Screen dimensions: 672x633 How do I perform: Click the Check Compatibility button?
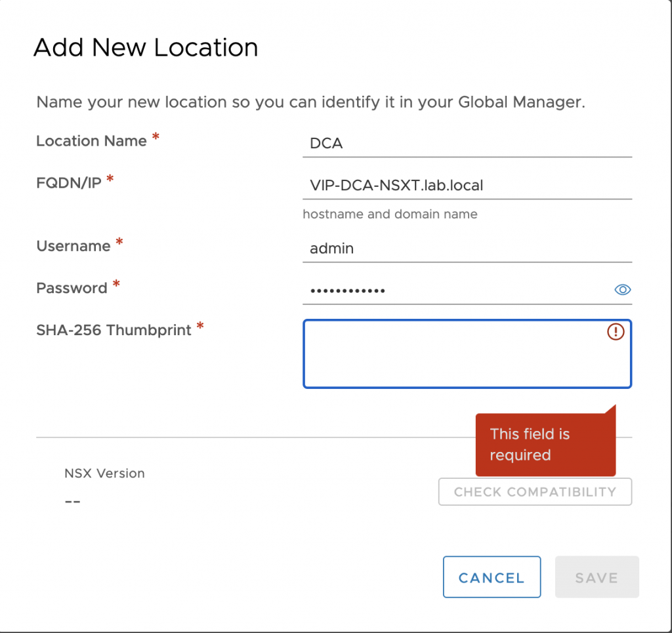(x=535, y=492)
